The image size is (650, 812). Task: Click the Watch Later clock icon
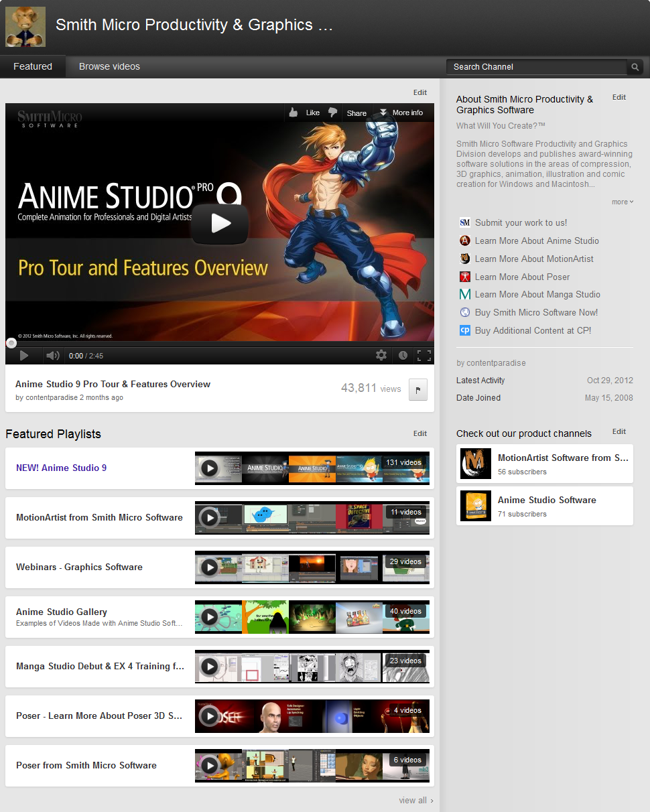[x=403, y=356]
